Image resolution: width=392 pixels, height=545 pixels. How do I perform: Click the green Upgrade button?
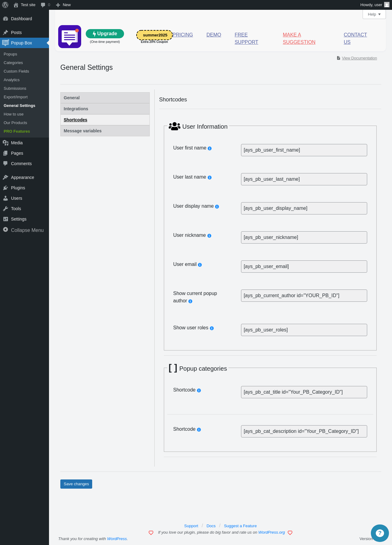[x=105, y=34]
